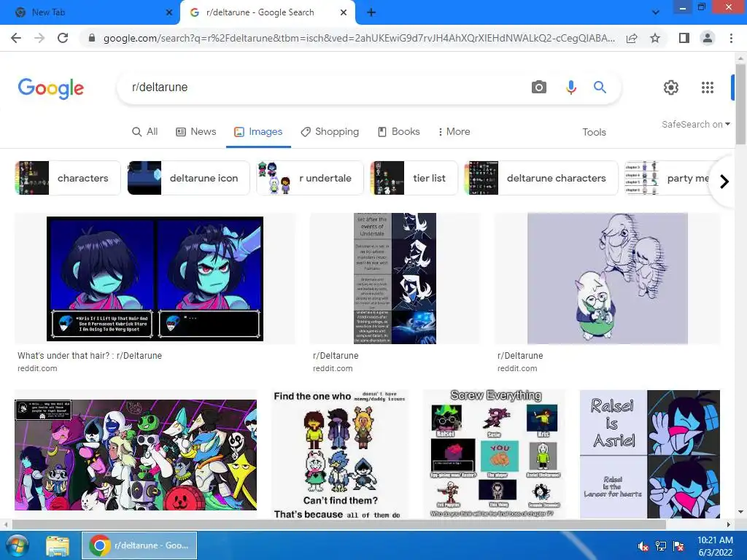Open the Ralsei is Asriel image
The height and width of the screenshot is (560, 747).
650,455
